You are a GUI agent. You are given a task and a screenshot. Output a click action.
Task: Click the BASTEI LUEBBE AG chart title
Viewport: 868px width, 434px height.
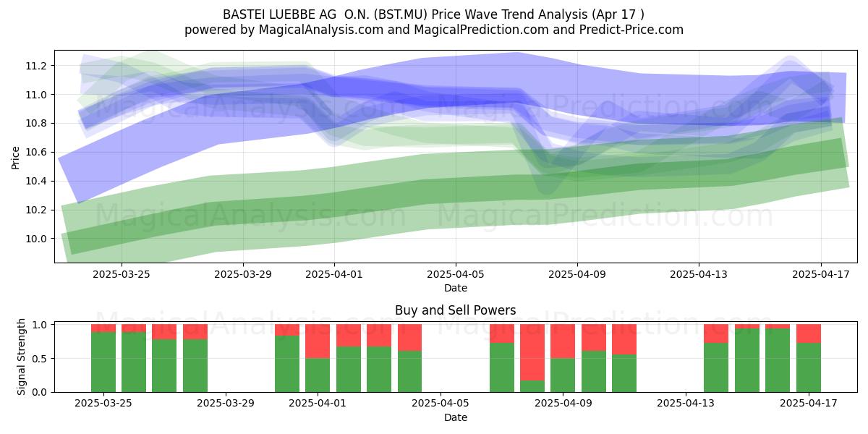[434, 14]
